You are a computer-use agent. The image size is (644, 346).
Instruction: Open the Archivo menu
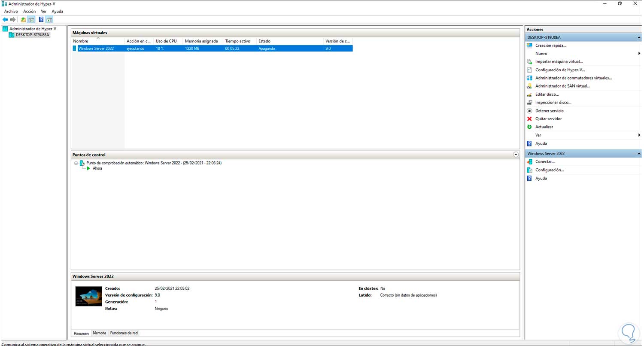pyautogui.click(x=11, y=11)
